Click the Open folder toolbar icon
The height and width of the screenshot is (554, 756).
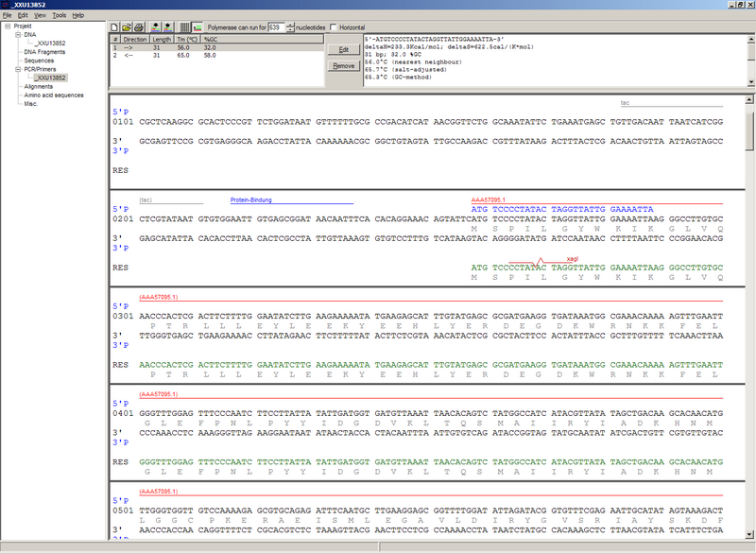(127, 27)
